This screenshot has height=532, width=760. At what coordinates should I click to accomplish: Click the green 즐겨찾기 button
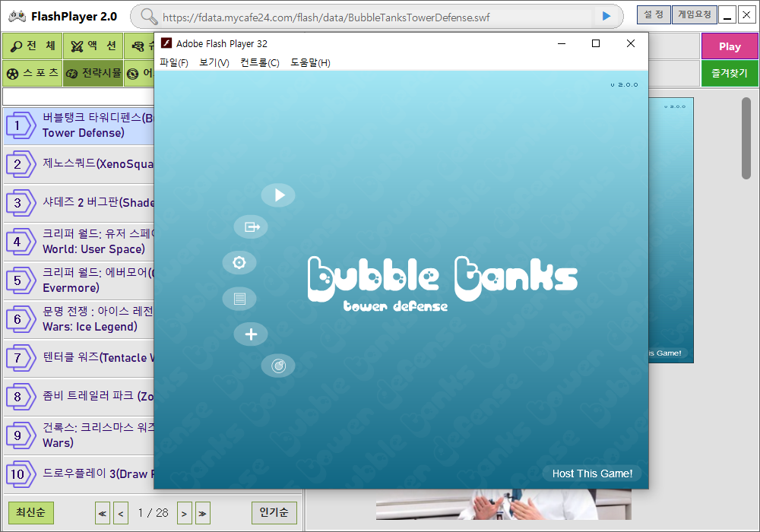point(730,74)
